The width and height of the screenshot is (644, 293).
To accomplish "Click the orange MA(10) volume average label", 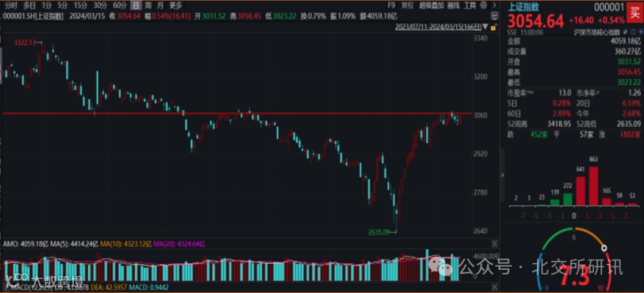I will point(126,244).
